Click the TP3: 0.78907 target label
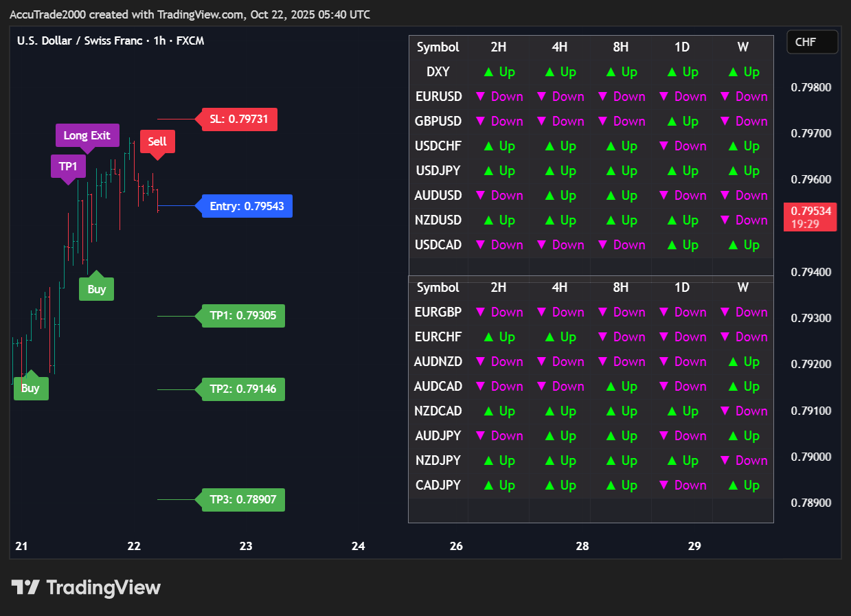This screenshot has height=616, width=851. pos(242,499)
